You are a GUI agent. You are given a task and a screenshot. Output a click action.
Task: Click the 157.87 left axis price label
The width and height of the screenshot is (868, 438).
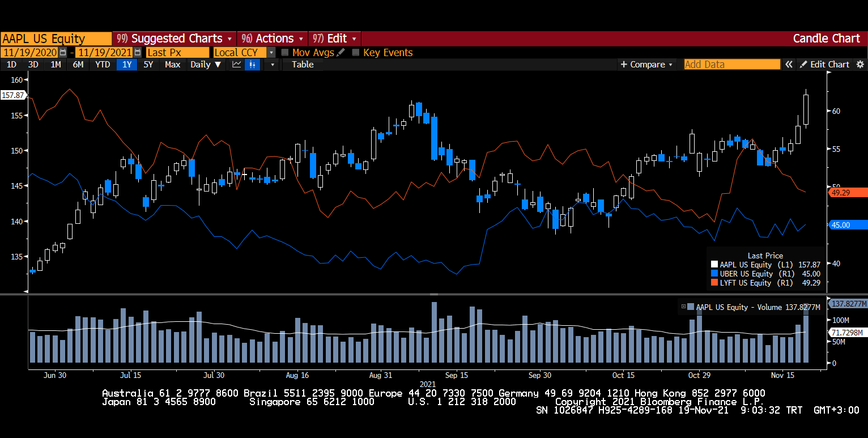12,95
